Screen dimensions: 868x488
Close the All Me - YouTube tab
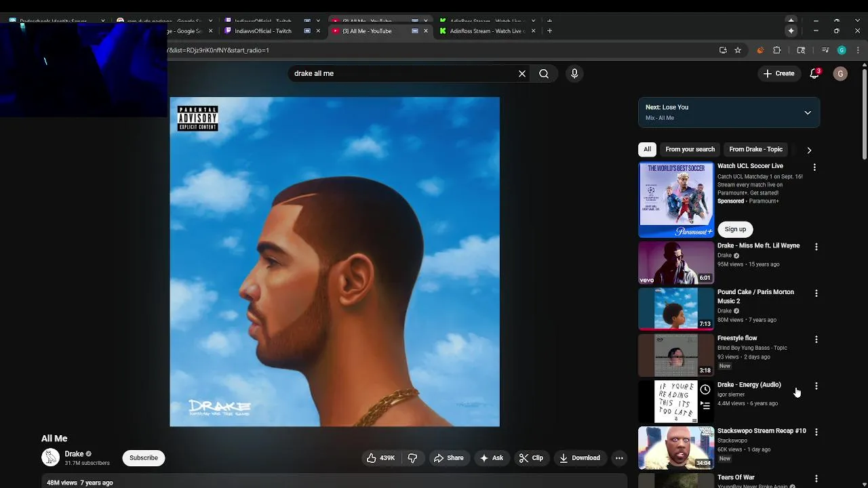click(426, 31)
